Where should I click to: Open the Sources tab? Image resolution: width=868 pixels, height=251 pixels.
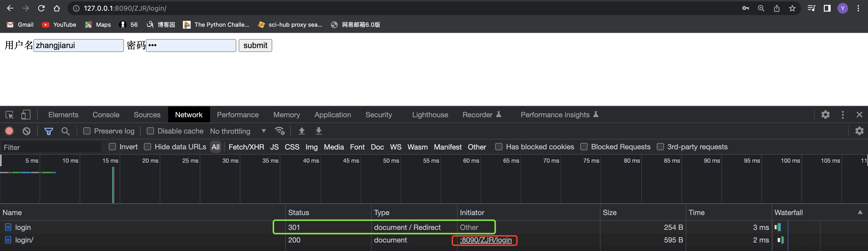147,115
